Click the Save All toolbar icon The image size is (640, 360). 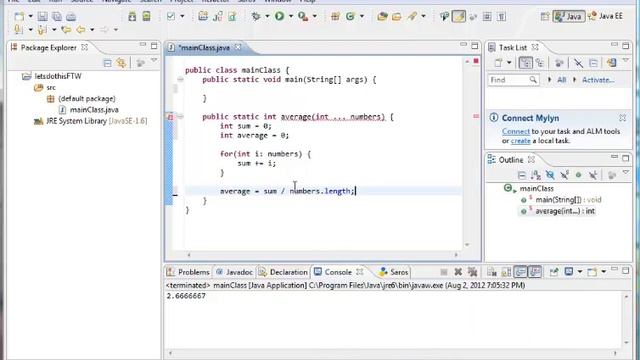tap(57, 16)
